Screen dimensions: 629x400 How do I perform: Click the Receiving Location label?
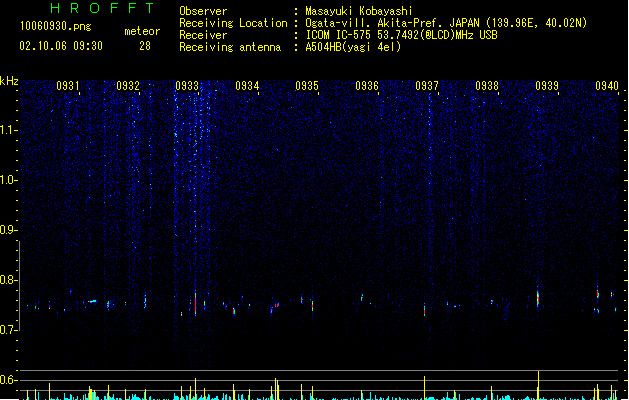coord(233,23)
